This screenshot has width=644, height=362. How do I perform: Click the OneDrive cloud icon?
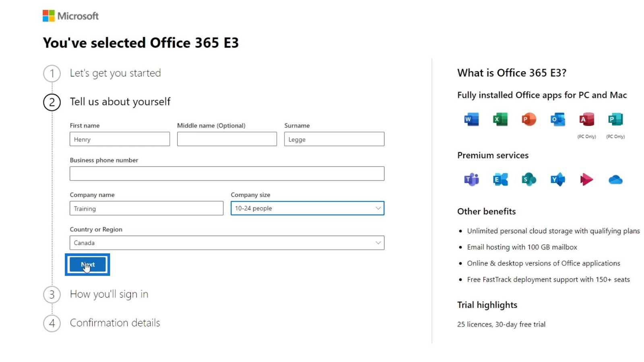tap(615, 179)
